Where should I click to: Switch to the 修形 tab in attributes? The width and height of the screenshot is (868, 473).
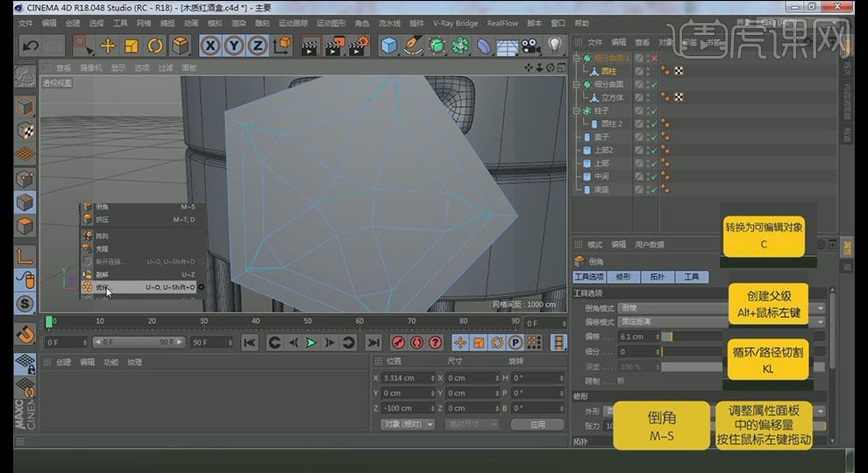point(623,277)
